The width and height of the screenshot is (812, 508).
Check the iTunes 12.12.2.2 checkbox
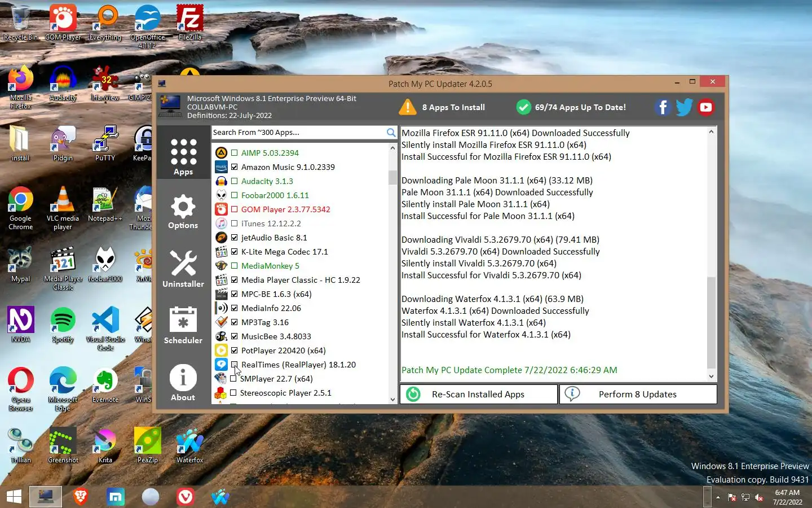tap(234, 224)
